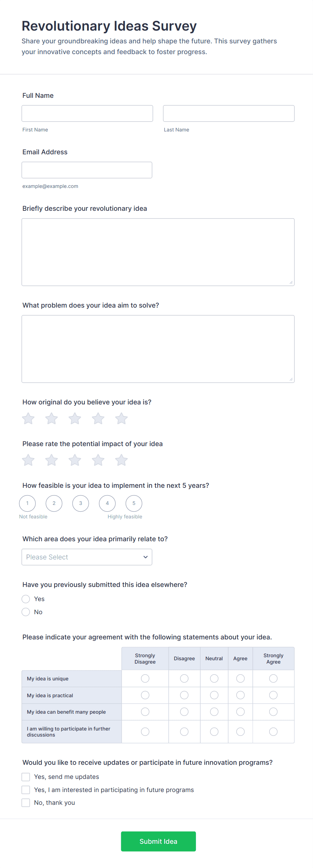The width and height of the screenshot is (313, 868).
Task: Choose feasibility rating 1, Not feasible
Action: click(27, 503)
